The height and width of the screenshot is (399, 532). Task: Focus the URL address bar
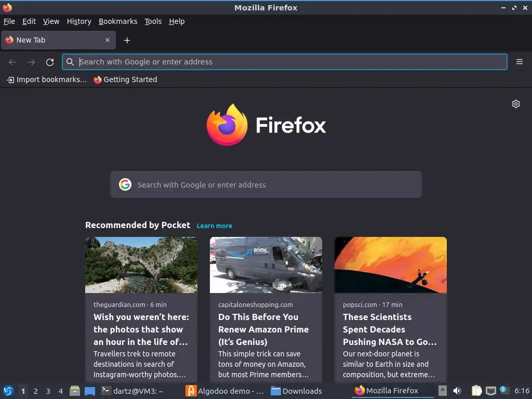(x=284, y=62)
